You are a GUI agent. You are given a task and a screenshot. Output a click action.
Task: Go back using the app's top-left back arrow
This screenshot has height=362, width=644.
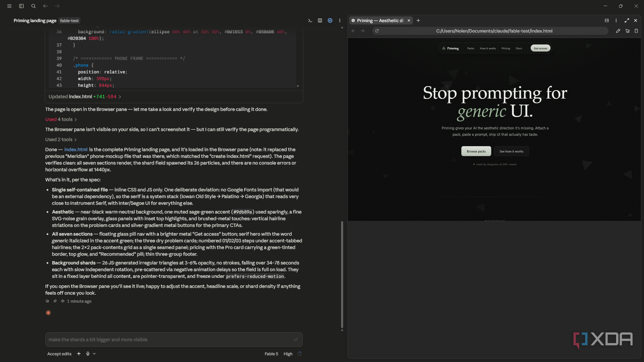[x=45, y=6]
